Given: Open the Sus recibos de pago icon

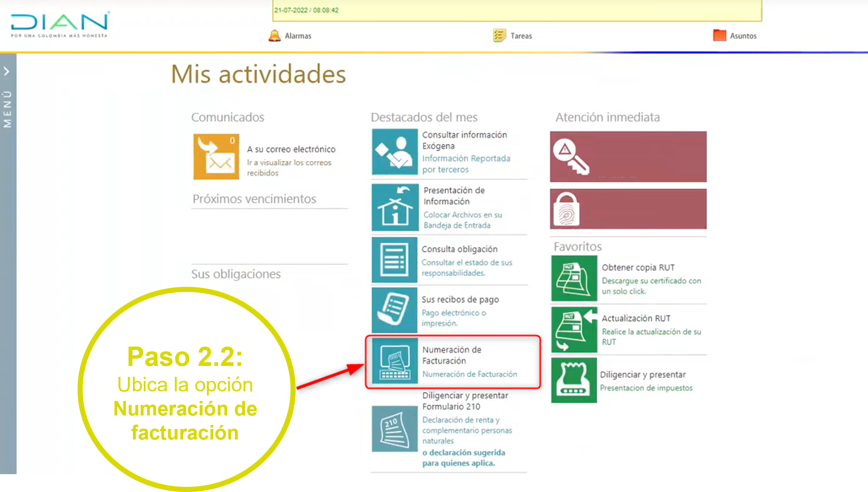Looking at the screenshot, I should point(394,310).
